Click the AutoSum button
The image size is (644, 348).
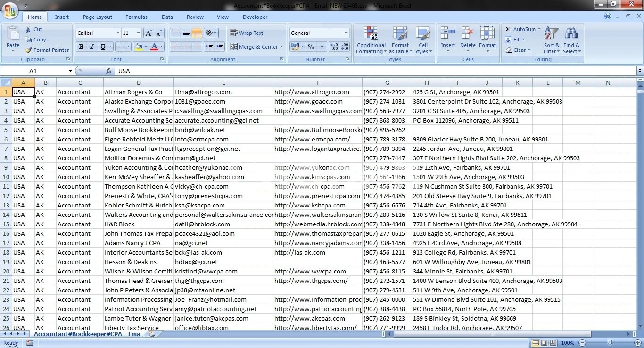click(523, 29)
